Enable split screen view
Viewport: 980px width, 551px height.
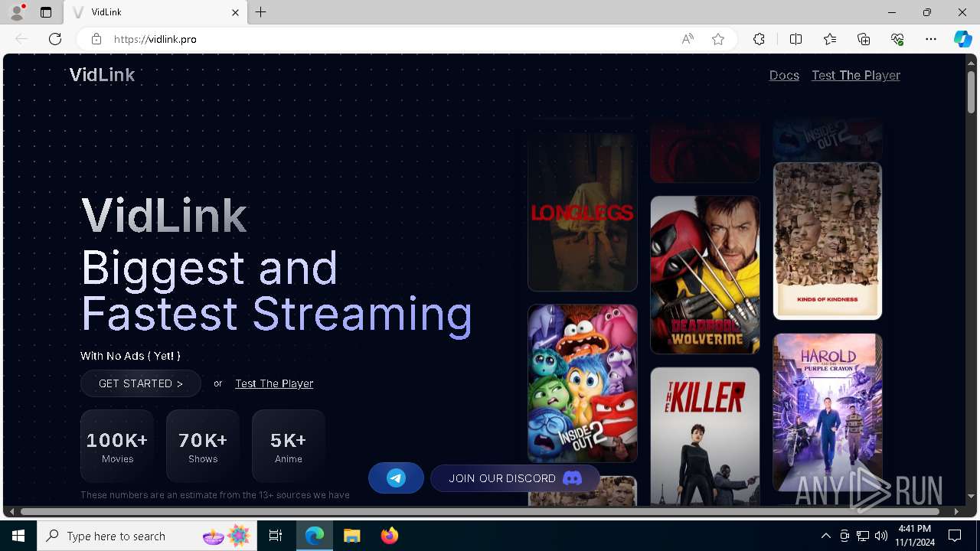click(795, 39)
